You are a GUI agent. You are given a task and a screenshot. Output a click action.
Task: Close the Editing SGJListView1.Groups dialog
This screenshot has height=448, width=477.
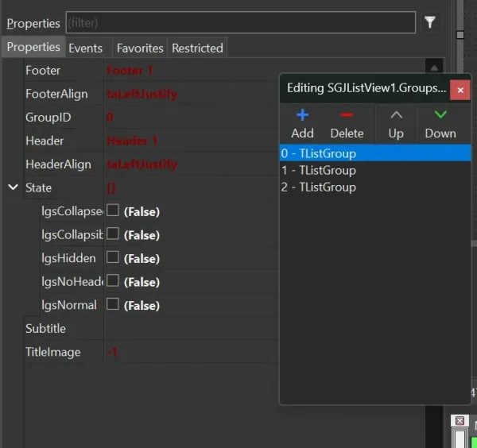pos(460,90)
